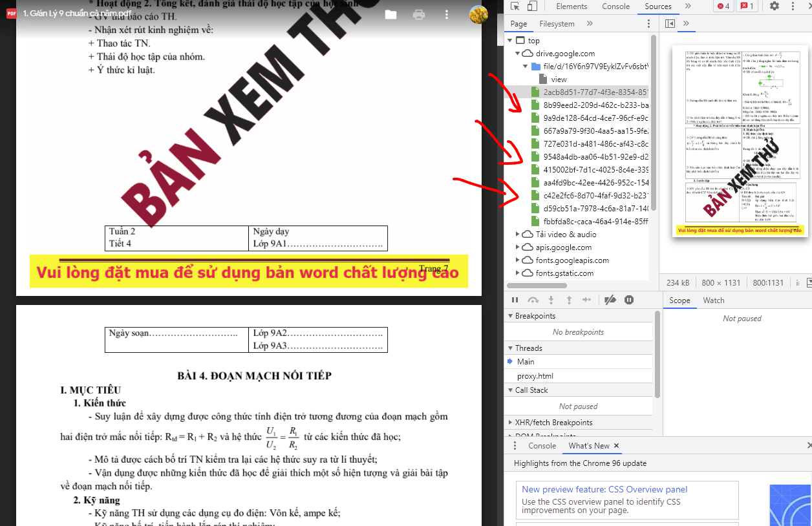Viewport: 812px width, 526px height.
Task: Click the Step out of function icon
Action: (x=569, y=300)
